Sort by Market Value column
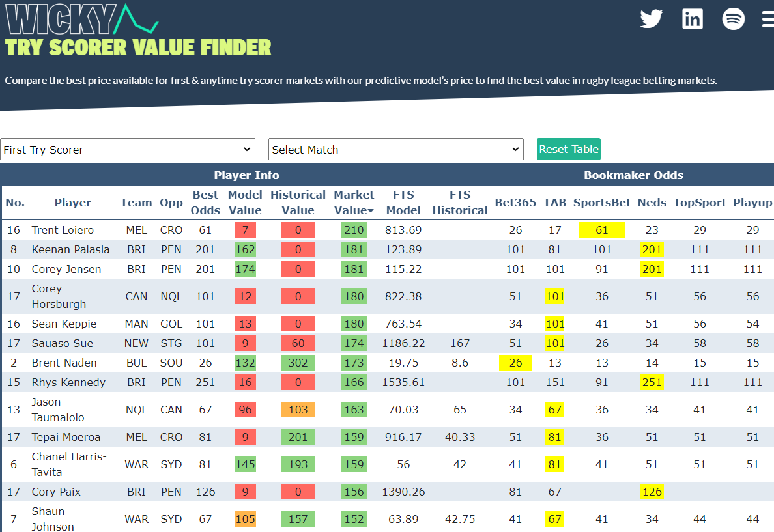The height and width of the screenshot is (532, 774). [x=354, y=203]
